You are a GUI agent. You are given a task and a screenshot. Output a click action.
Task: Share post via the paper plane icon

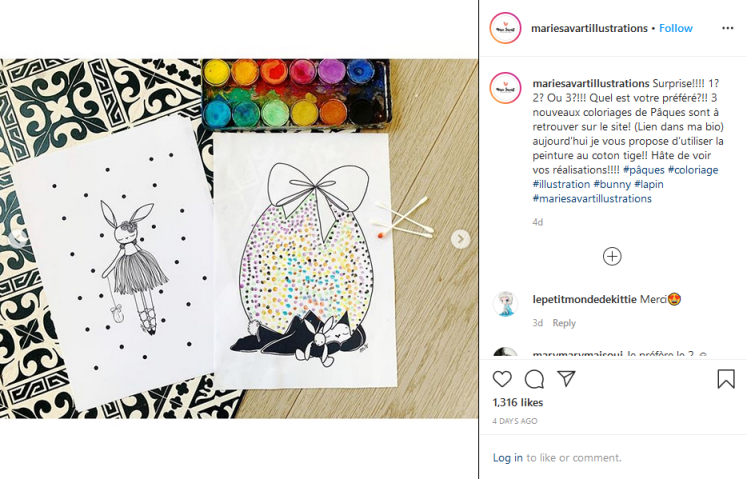(566, 379)
